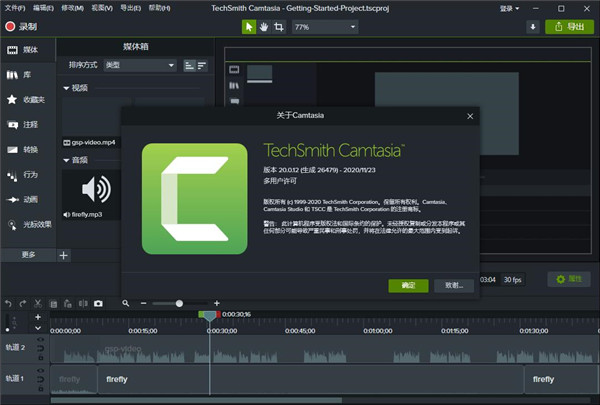The height and width of the screenshot is (405, 600).
Task: Open the canvas zoom 77% dropdown
Action: tap(318, 27)
